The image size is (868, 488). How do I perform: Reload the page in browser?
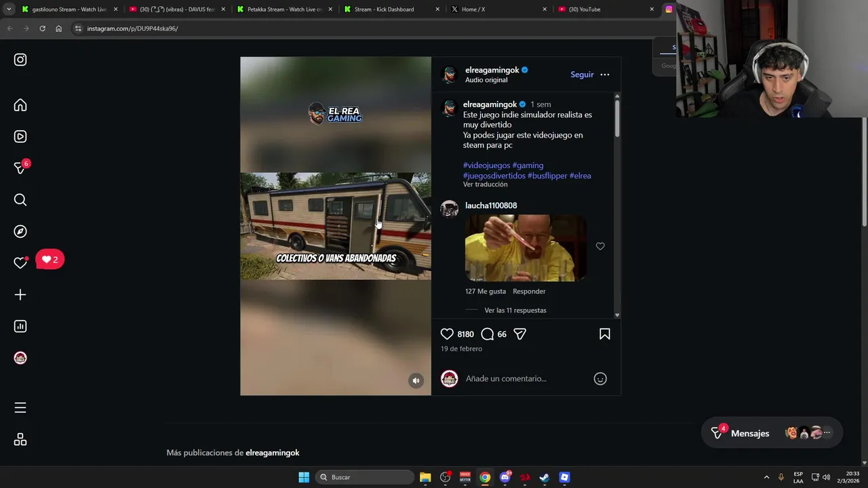click(42, 28)
